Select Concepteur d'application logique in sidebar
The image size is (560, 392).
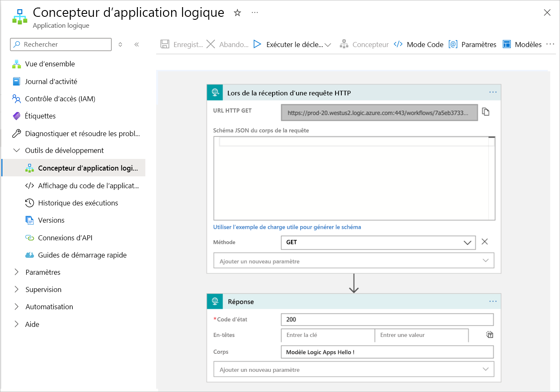tap(74, 168)
